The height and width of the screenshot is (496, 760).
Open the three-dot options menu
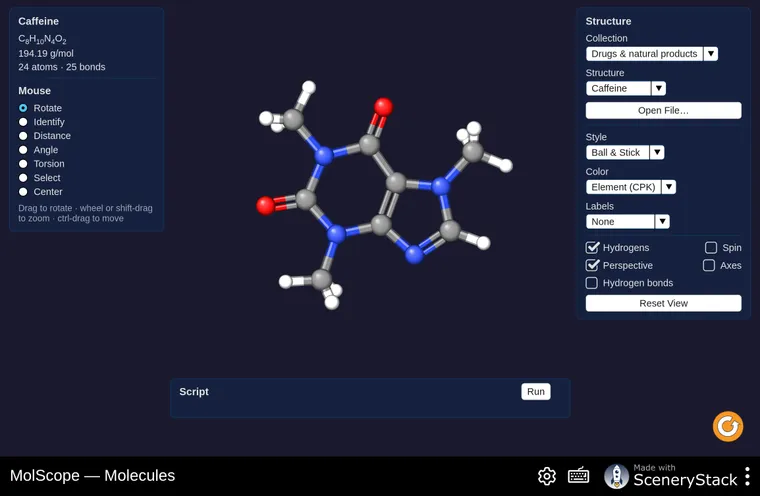click(747, 476)
